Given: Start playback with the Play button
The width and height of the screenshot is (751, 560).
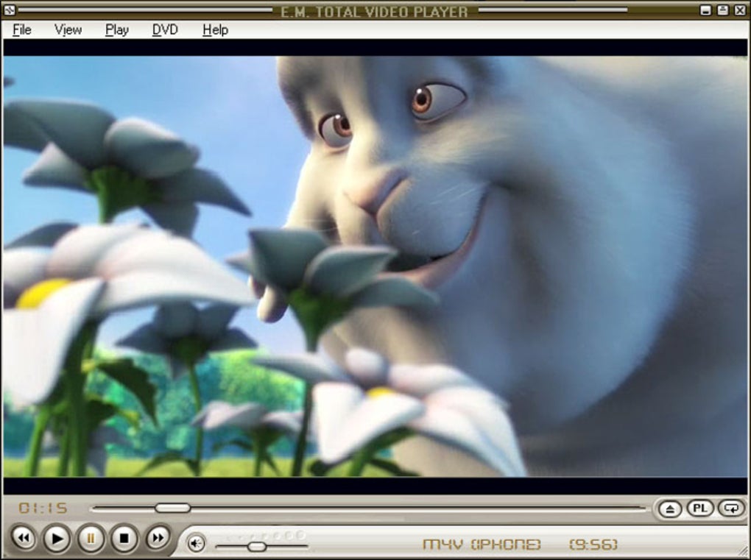Looking at the screenshot, I should (57, 539).
